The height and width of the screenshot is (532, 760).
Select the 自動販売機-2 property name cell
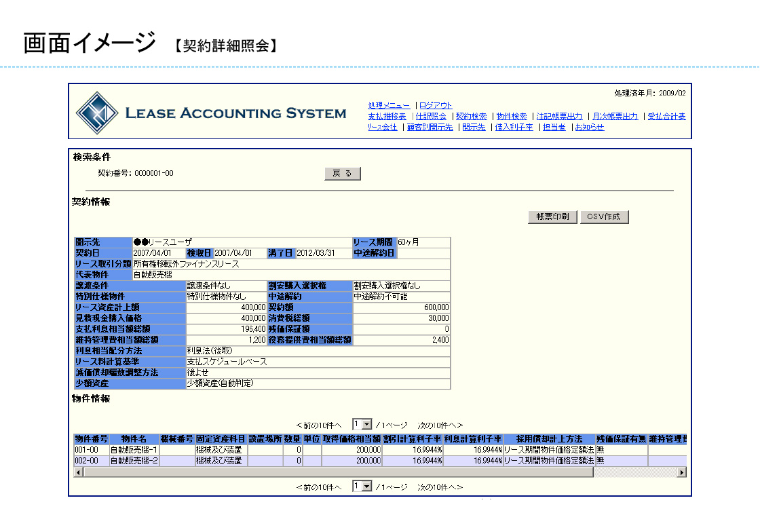coord(134,461)
